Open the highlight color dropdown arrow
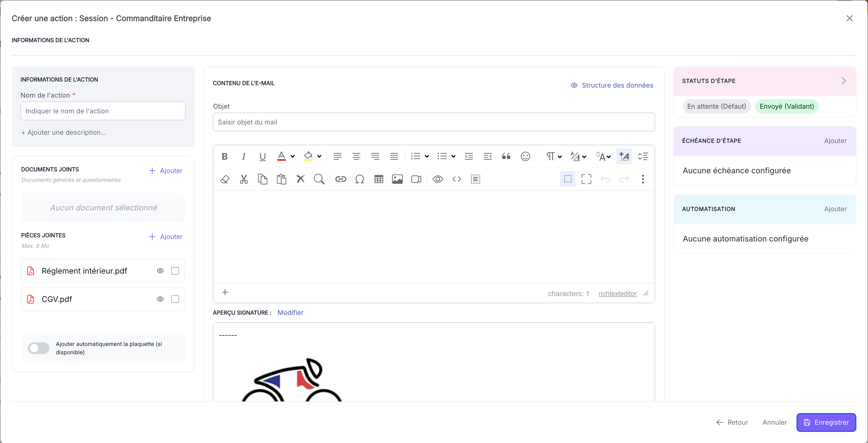868x443 pixels. pos(319,156)
